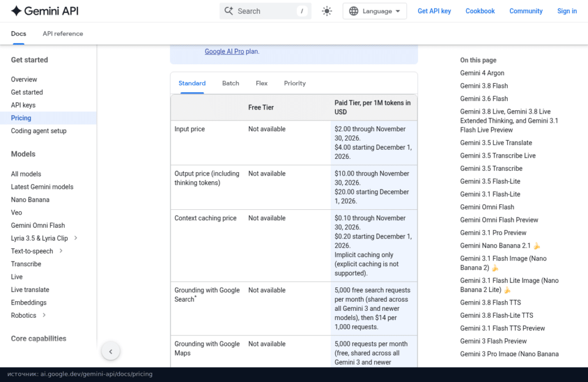Screen dimensions: 588x382
Task: Click the slash shortcut badge in search
Action: tap(302, 11)
